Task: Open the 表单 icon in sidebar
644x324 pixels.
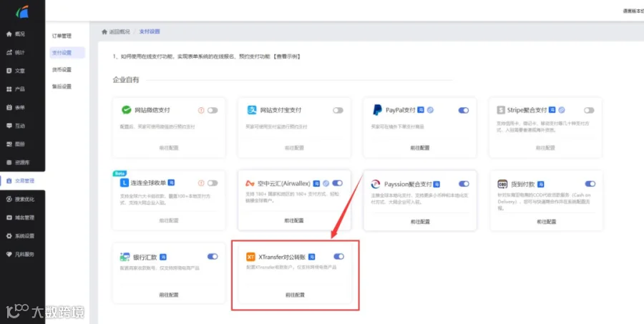Action: (x=9, y=107)
